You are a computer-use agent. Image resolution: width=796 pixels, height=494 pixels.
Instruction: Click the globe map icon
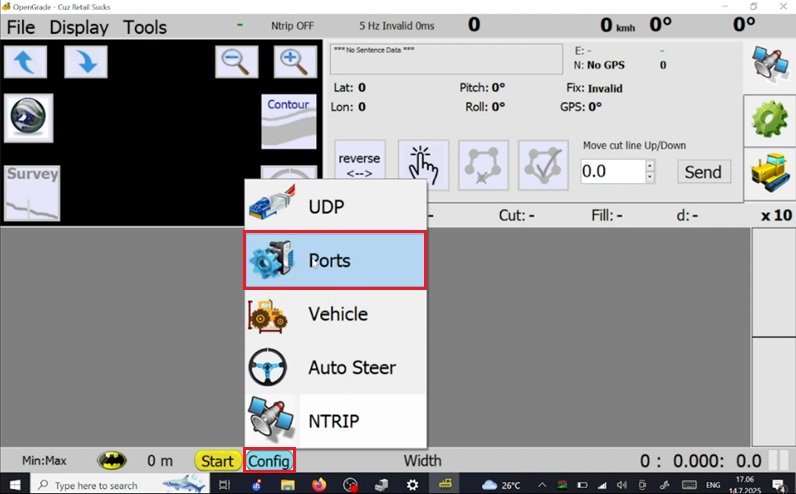(28, 119)
